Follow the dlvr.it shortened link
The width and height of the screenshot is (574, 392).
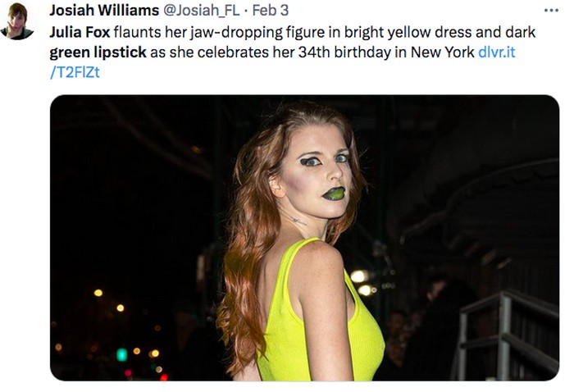(x=500, y=52)
